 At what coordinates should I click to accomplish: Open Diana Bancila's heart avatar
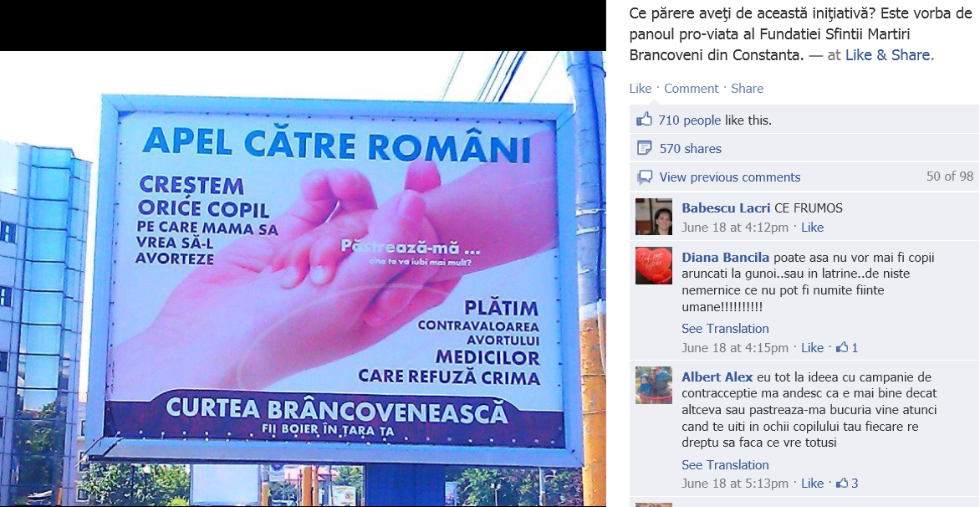pyautogui.click(x=654, y=266)
